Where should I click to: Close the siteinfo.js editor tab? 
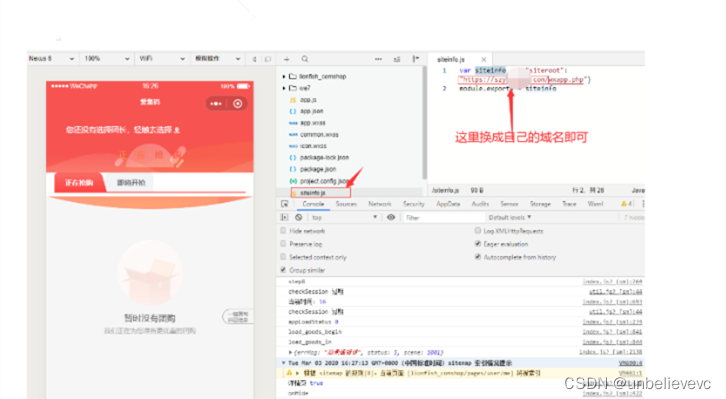pyautogui.click(x=483, y=59)
